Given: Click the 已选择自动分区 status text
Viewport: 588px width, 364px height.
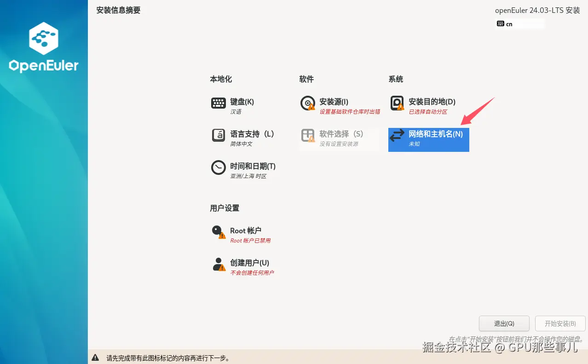Looking at the screenshot, I should tap(427, 112).
